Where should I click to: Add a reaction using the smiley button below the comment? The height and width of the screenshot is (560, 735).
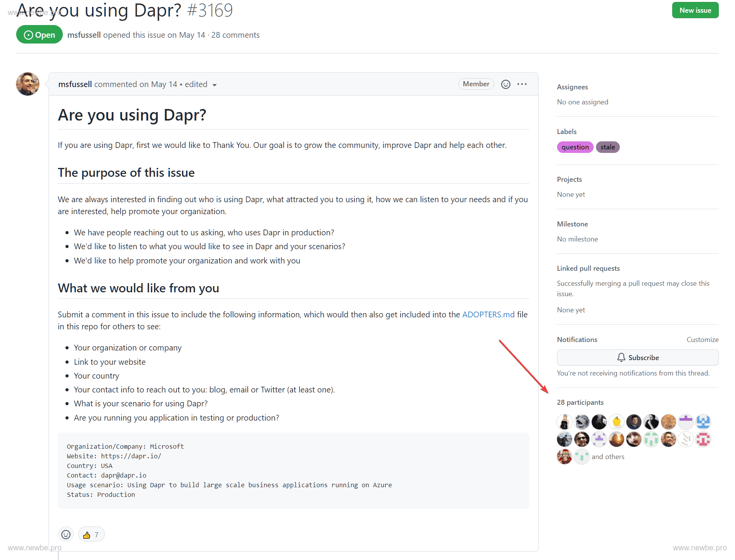[65, 534]
